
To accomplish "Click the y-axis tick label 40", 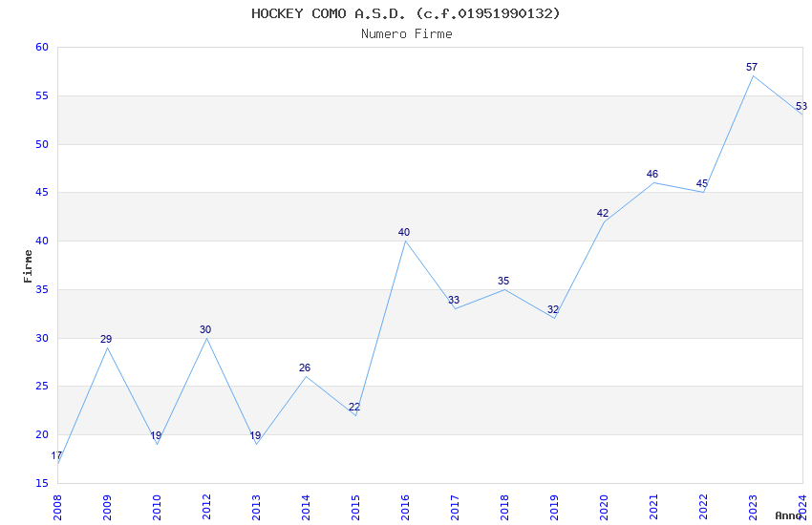I will (x=42, y=241).
